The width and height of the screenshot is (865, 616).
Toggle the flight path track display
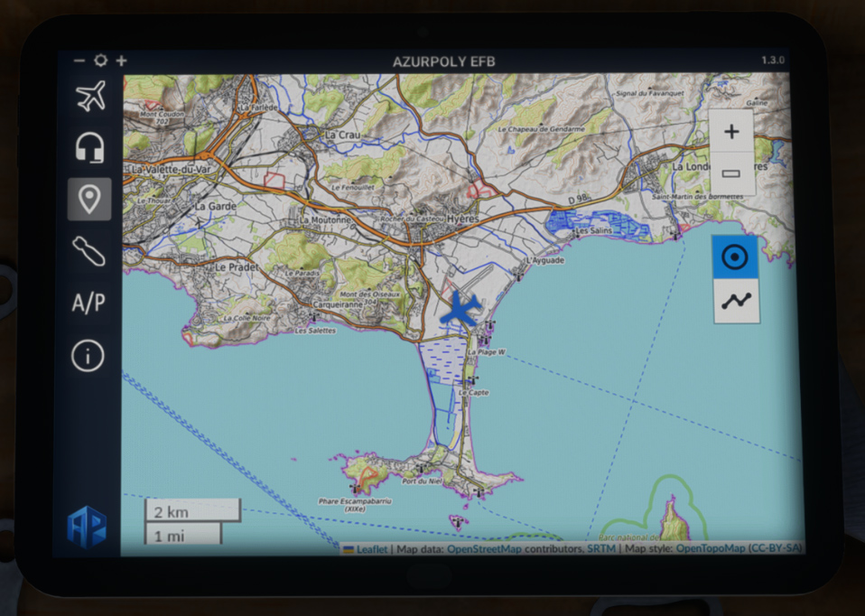735,301
